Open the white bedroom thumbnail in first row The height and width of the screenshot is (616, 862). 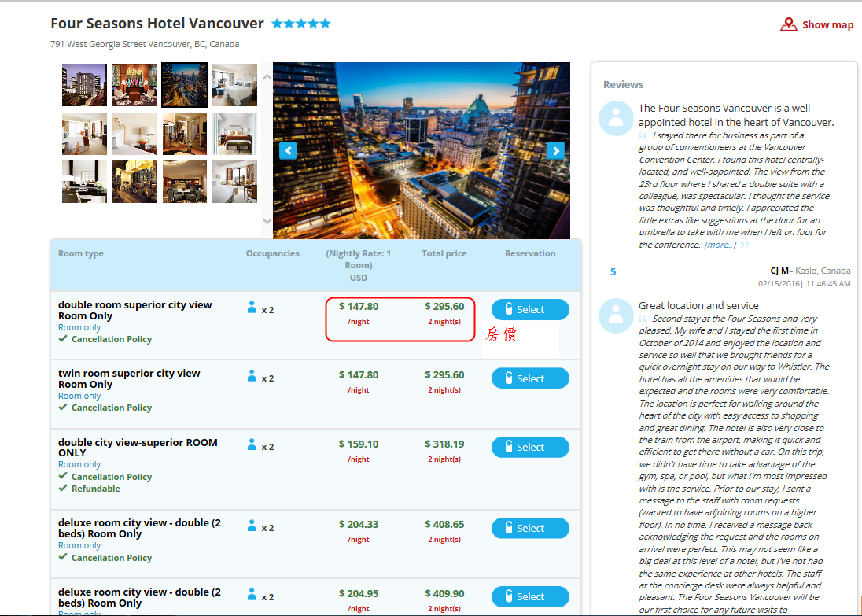point(234,85)
